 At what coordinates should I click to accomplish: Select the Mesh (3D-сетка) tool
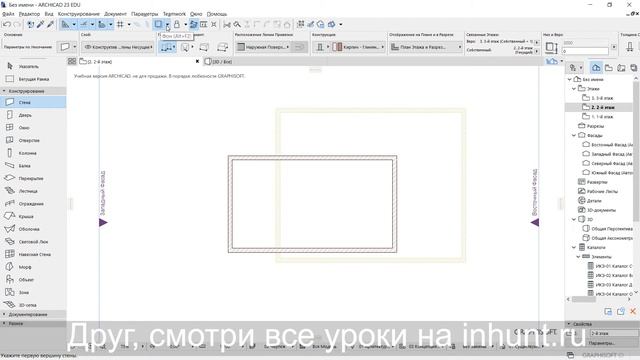tap(33, 305)
